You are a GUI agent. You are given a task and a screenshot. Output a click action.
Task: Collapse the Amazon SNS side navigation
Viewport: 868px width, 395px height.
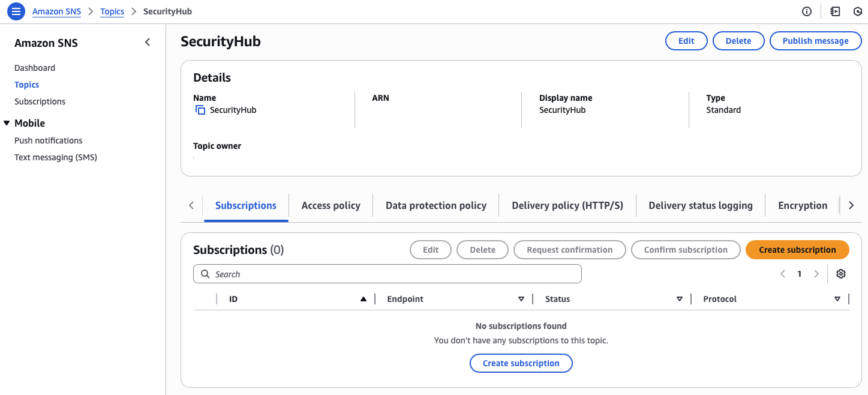coord(148,43)
